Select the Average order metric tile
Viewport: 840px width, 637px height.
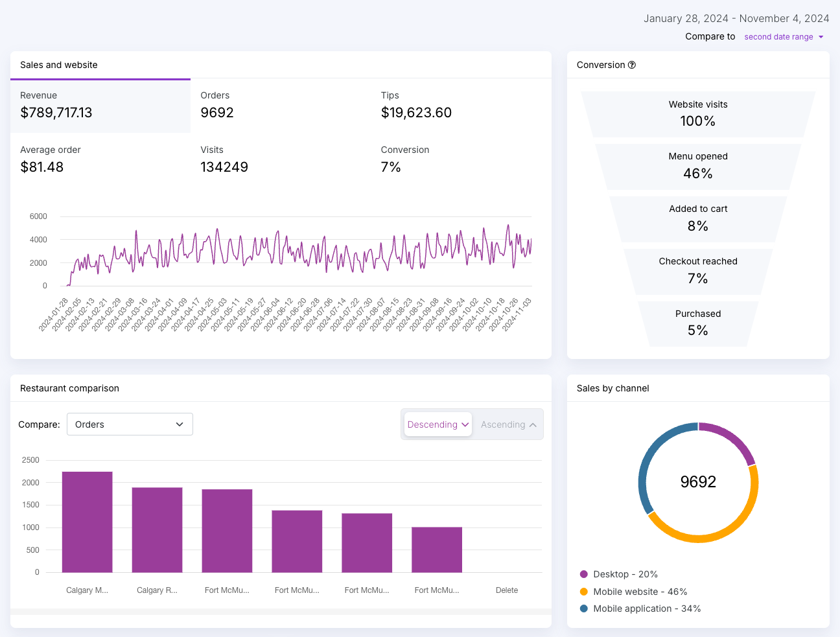pyautogui.click(x=100, y=160)
